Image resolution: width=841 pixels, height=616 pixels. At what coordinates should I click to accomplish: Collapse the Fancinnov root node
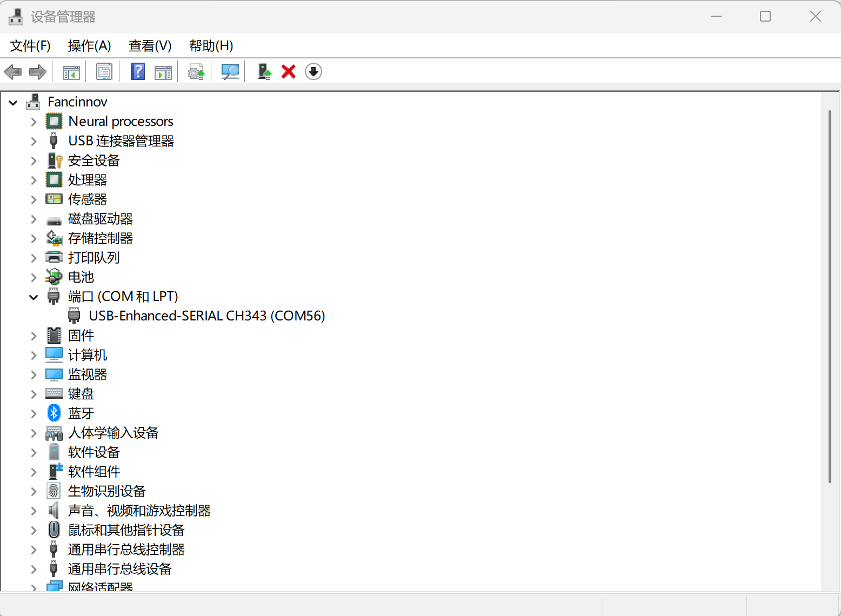click(13, 102)
